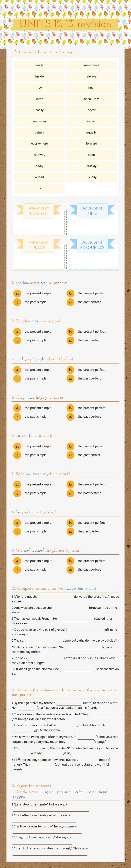Screen dimensions: 131x868
Task: Click the blank after 'After the guests'
Action: pyautogui.click(x=55, y=597)
